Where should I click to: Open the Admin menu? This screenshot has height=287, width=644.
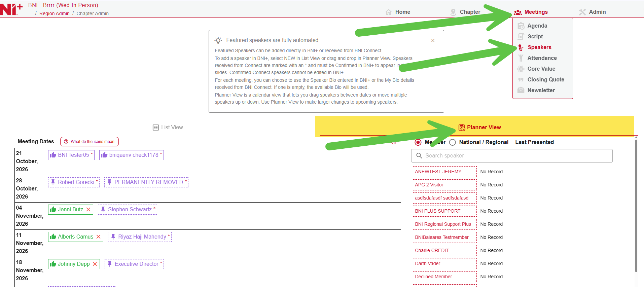(x=592, y=12)
